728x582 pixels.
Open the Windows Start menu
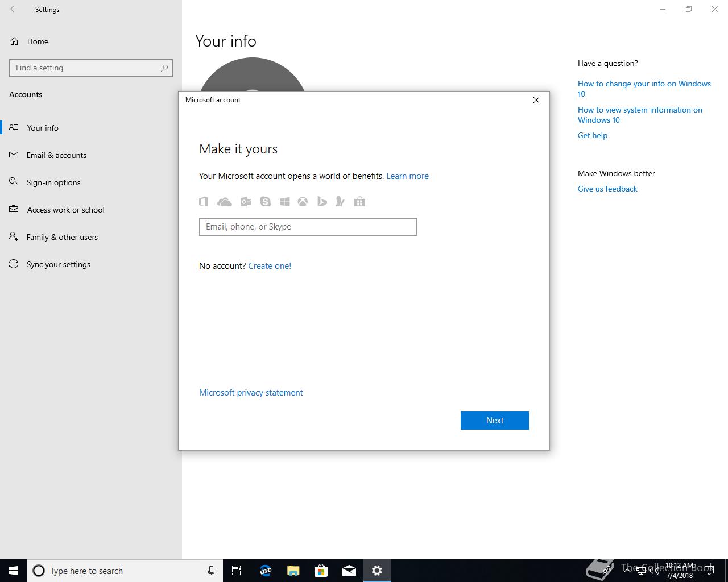pyautogui.click(x=14, y=571)
